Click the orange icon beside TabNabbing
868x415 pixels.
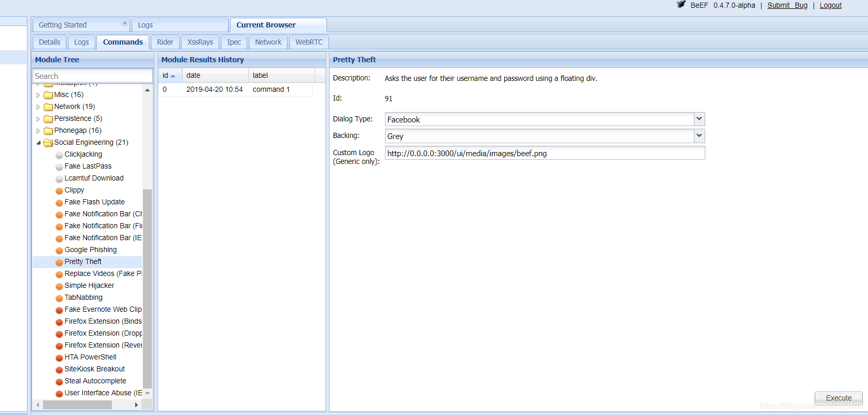pos(59,298)
